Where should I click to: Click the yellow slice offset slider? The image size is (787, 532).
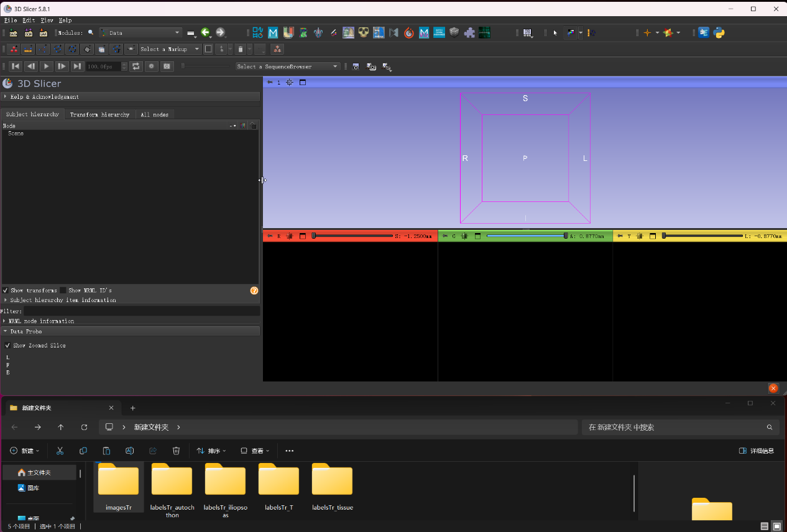click(702, 236)
